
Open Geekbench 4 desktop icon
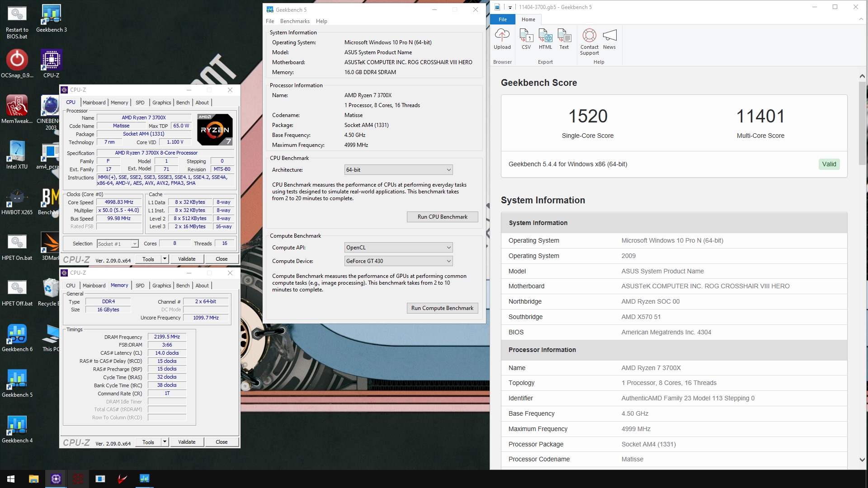pos(17,429)
